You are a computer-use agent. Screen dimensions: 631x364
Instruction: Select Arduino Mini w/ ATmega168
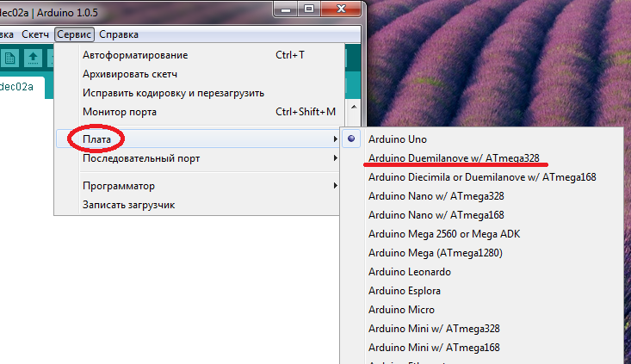(482, 347)
